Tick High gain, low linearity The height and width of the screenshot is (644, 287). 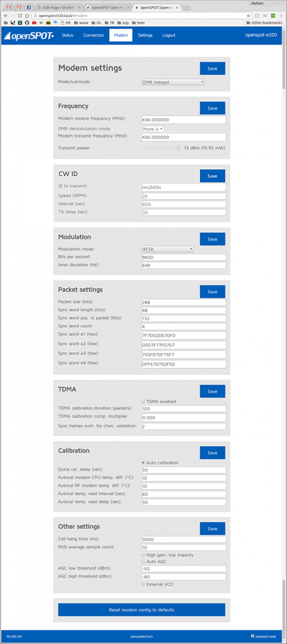[x=143, y=555]
